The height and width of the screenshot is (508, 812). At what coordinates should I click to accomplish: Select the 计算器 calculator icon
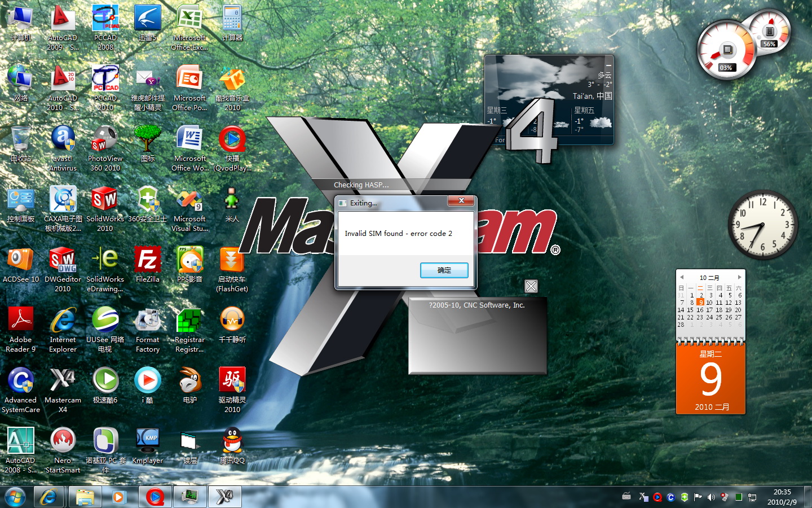point(232,24)
